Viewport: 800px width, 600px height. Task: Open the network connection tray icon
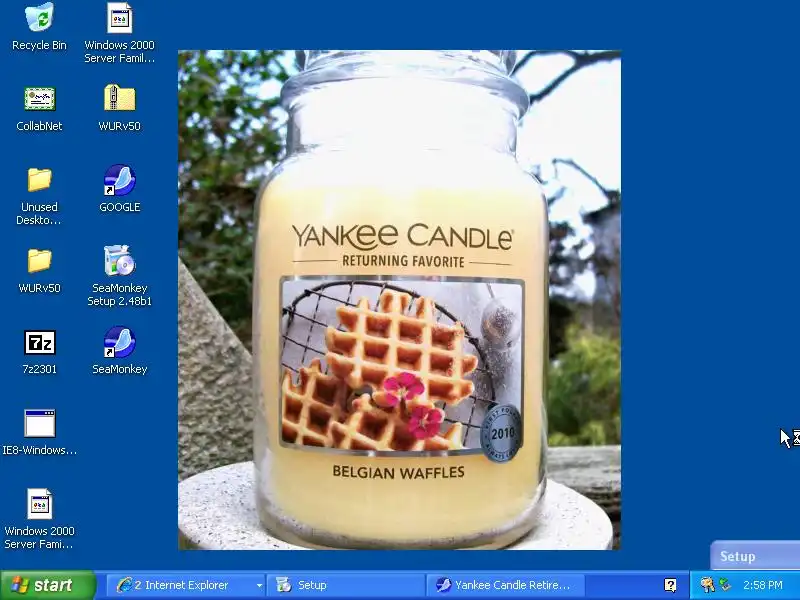point(724,585)
